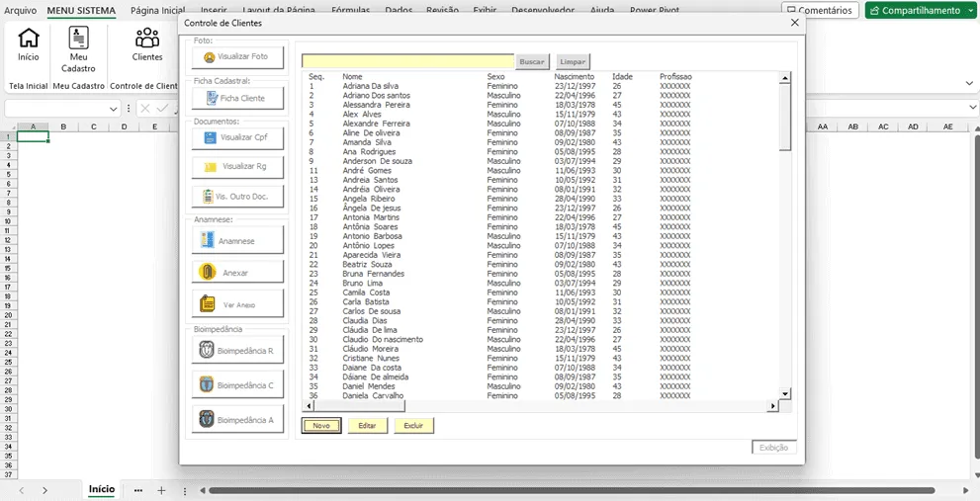Click the yellow search input field
Screen dimensions: 980x501
coord(407,61)
